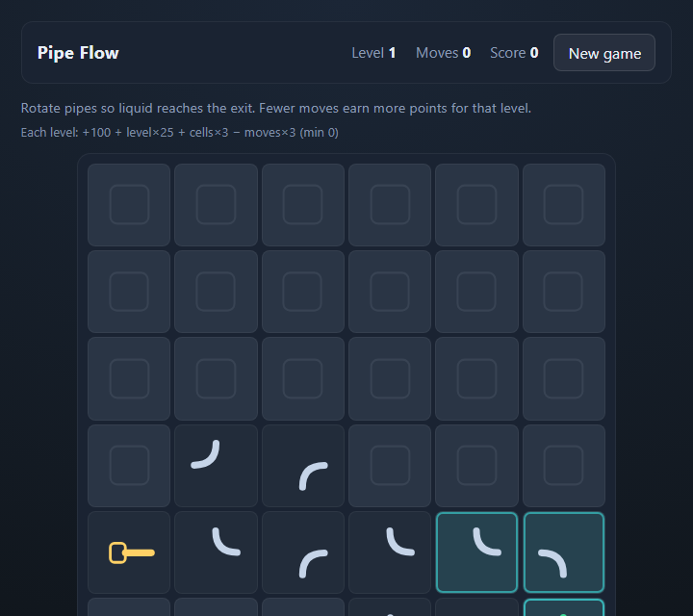Rotate curved pipe in fourth row, third column
This screenshot has width=693, height=616.
point(303,466)
